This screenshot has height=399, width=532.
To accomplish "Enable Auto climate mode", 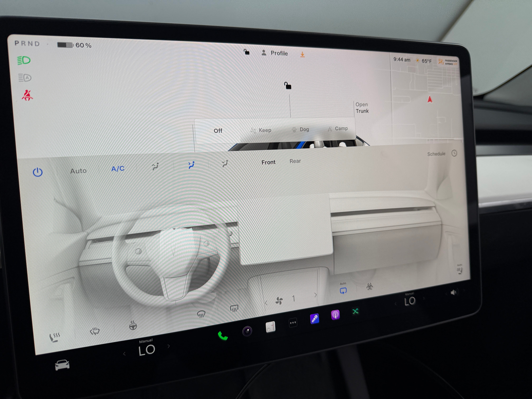I will (78, 171).
